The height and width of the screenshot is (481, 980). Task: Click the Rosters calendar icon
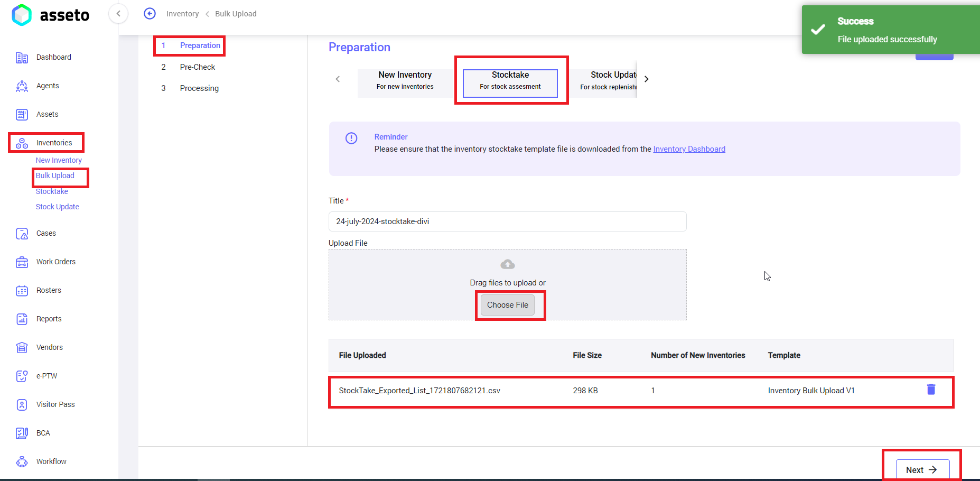pos(22,291)
